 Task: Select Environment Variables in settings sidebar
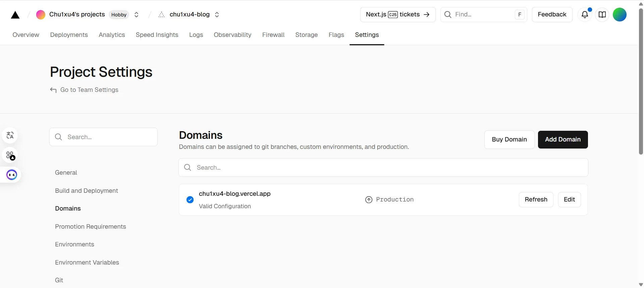pyautogui.click(x=87, y=263)
